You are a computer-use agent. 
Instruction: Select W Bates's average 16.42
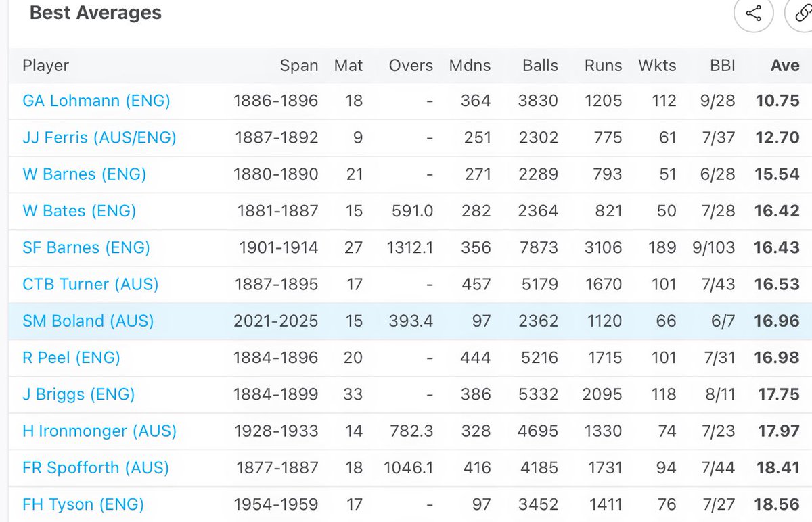pyautogui.click(x=777, y=211)
